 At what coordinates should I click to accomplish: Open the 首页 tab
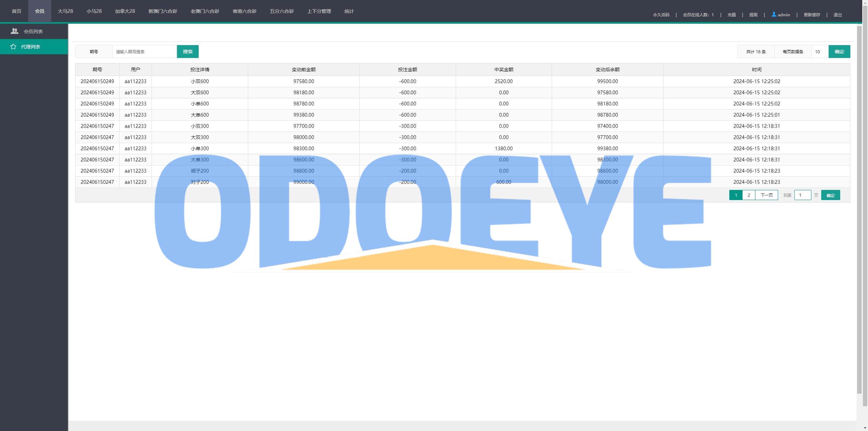pyautogui.click(x=17, y=11)
